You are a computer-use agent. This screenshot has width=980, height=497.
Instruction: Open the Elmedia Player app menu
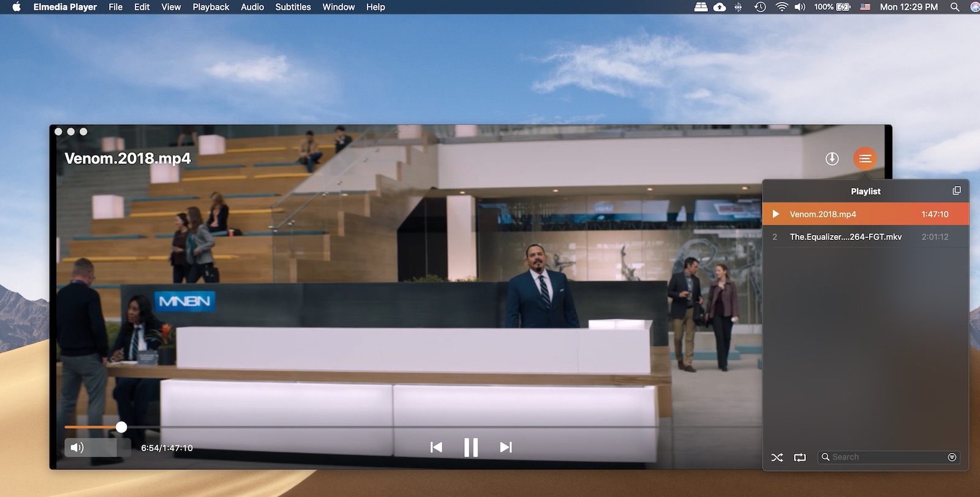(x=65, y=7)
